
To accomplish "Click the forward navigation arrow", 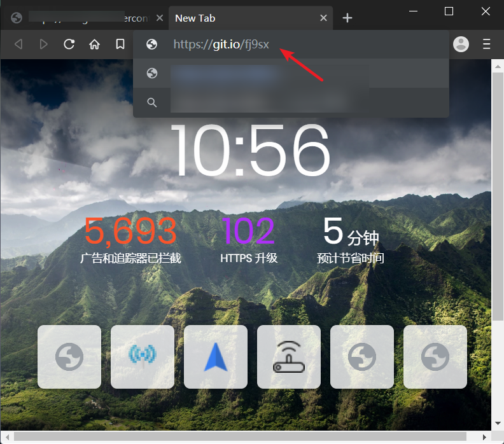I will tap(44, 44).
